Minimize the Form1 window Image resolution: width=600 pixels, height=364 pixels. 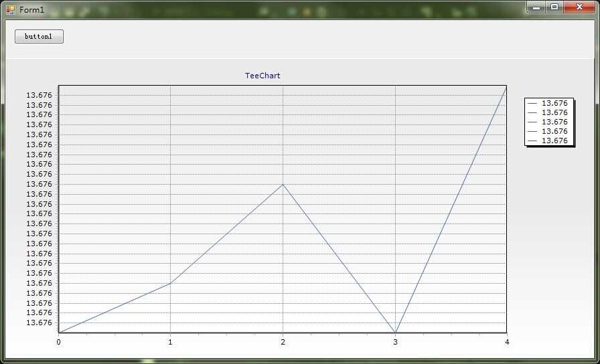pos(536,7)
